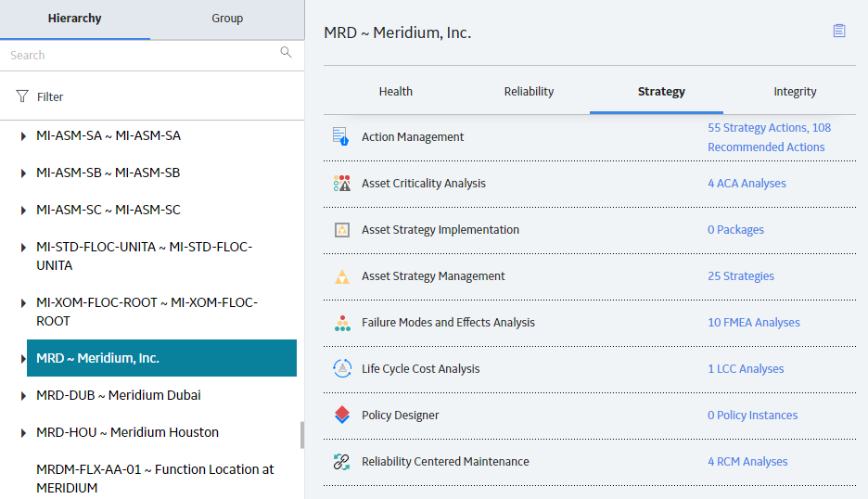The width and height of the screenshot is (868, 499).
Task: Open the 1 LCC Analyses link
Action: [746, 369]
